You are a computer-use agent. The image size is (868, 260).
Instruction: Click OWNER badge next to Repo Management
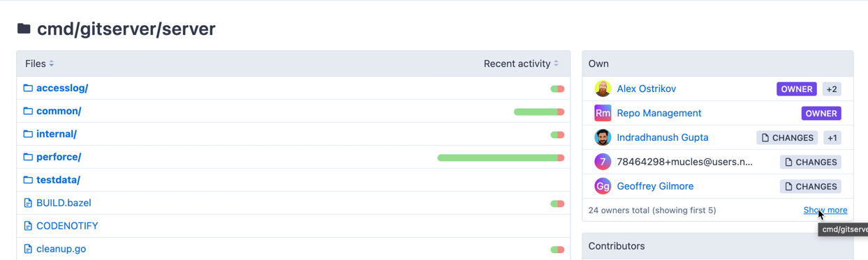[x=821, y=114]
